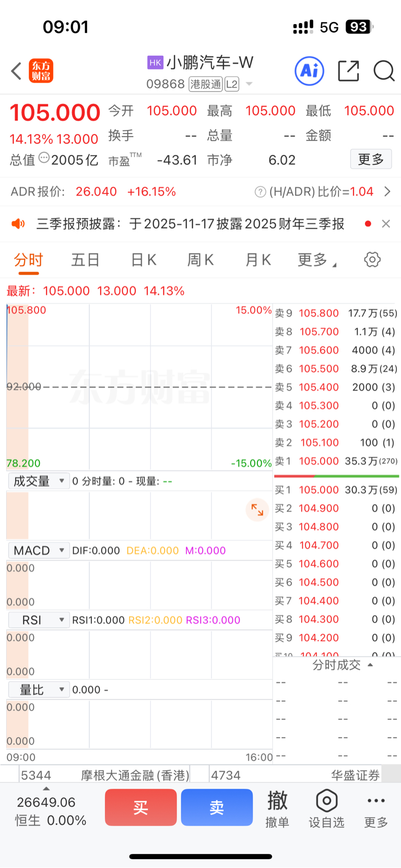
Task: Tap the 撤单 cancel order icon
Action: 277,808
